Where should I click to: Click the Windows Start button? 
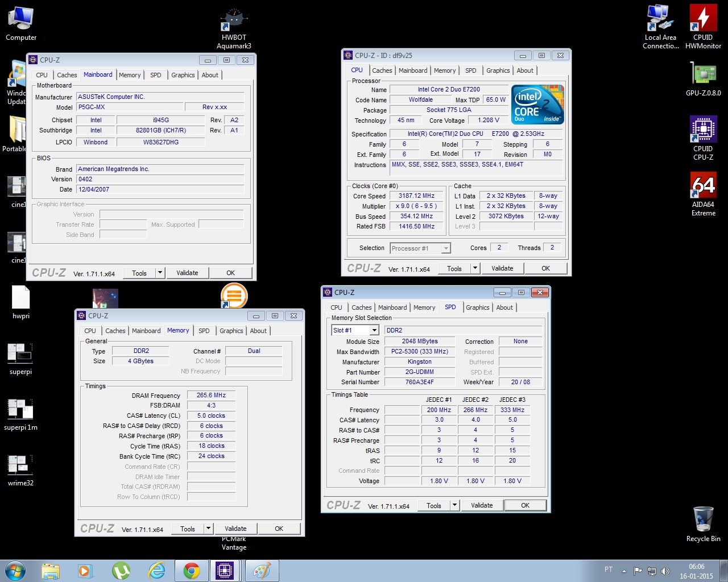[x=15, y=571]
